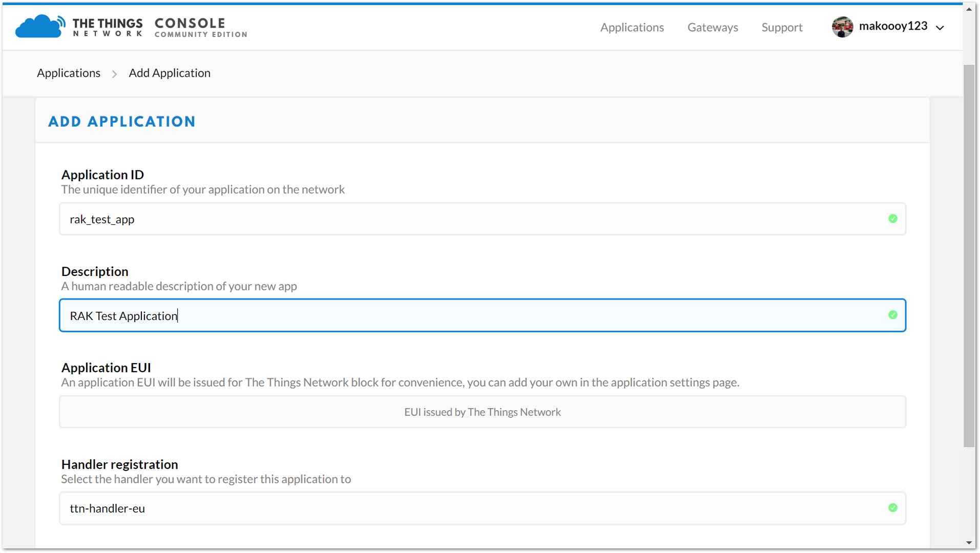This screenshot has width=980, height=553.
Task: Click 'The unique identifier of your application' helper text
Action: coord(203,189)
